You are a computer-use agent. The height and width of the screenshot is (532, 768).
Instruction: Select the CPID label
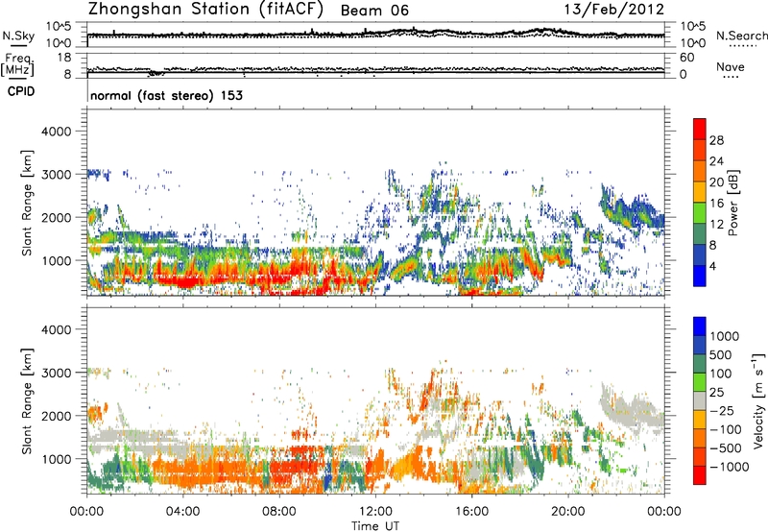[x=21, y=91]
